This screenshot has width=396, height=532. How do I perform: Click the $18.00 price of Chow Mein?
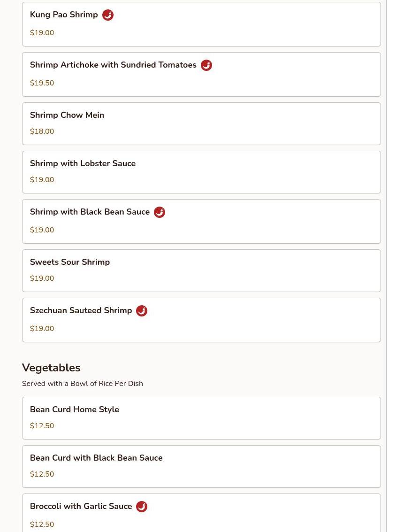(x=42, y=131)
